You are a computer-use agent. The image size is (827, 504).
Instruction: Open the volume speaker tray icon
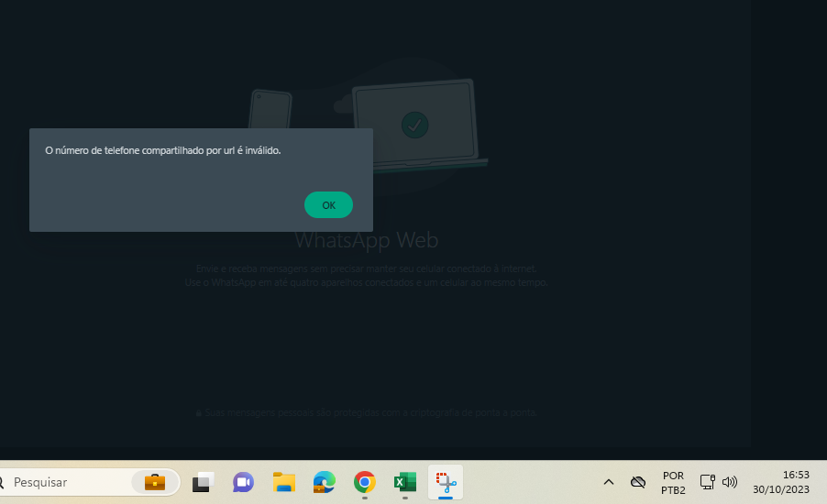coord(730,482)
